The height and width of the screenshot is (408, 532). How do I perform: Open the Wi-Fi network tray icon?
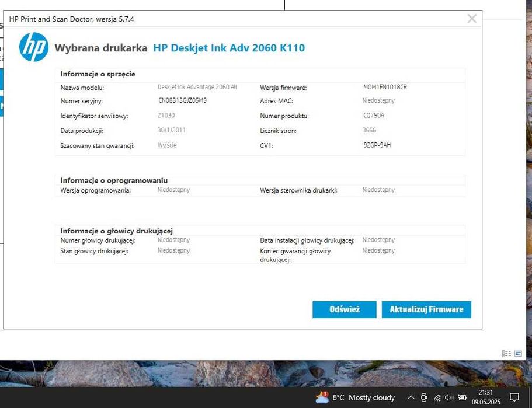point(437,397)
